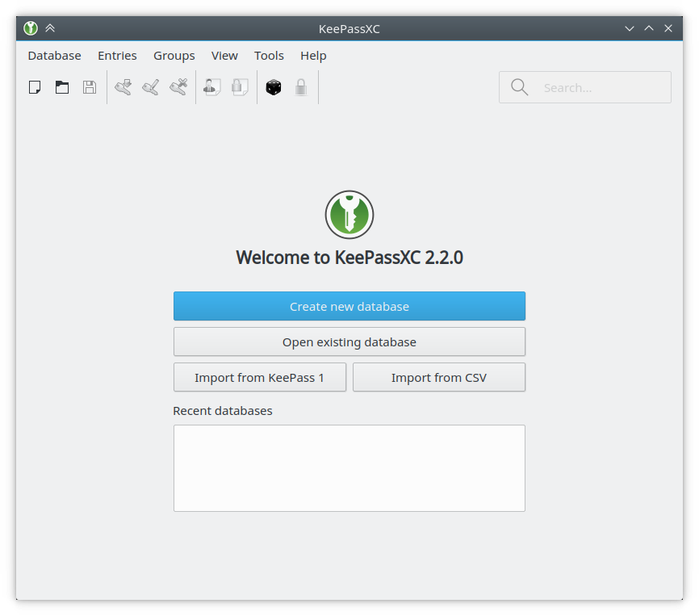Open the Tools menu
Viewport: 699px width, 616px height.
[269, 56]
